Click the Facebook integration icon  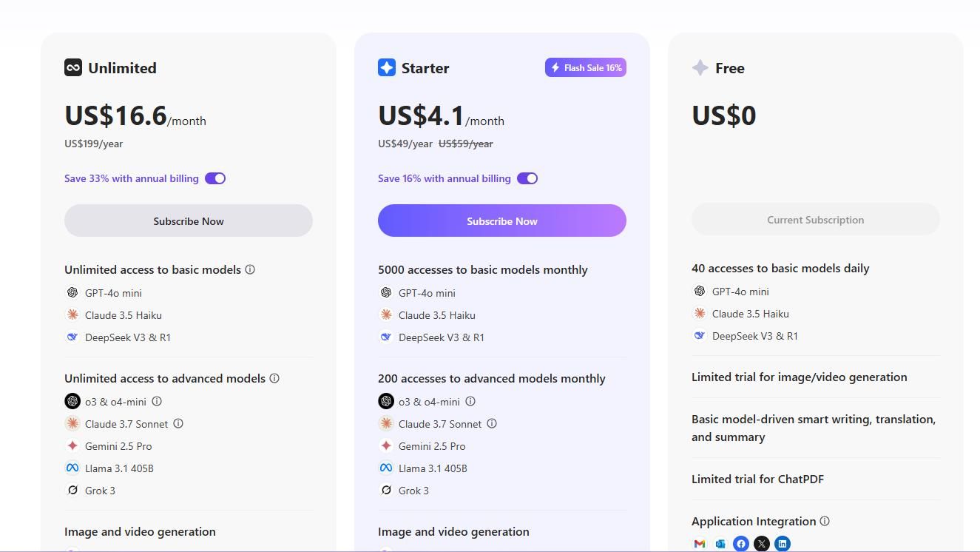(741, 544)
